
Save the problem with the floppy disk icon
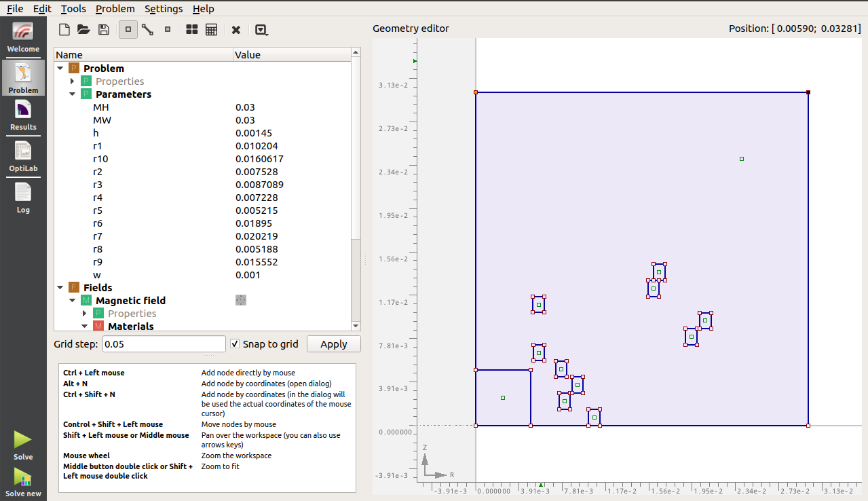click(x=103, y=29)
